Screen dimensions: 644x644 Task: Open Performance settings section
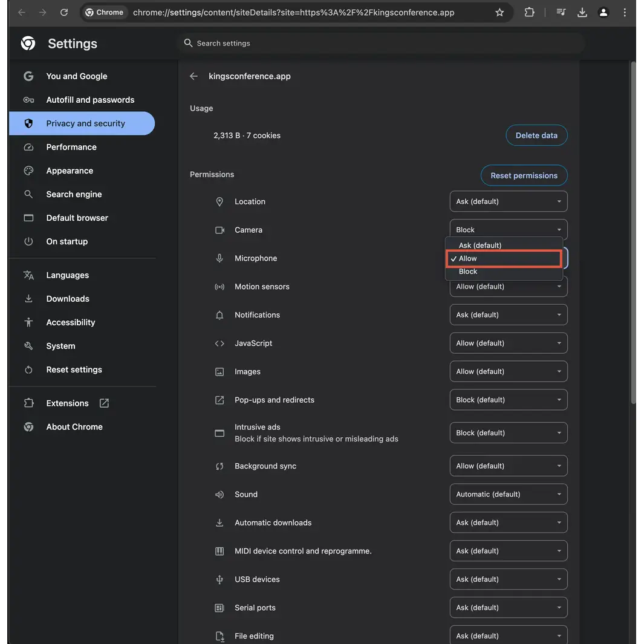click(82, 147)
